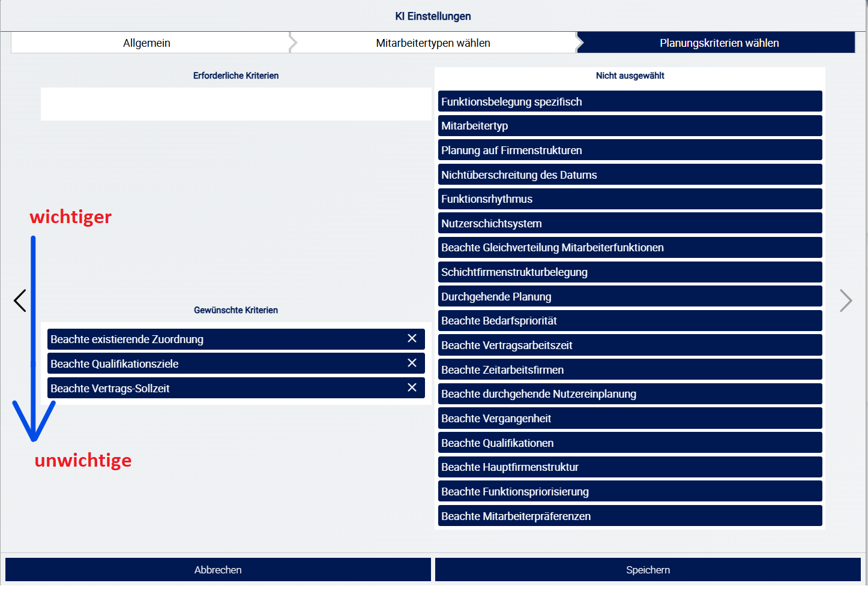Image resolution: width=868 pixels, height=589 pixels.
Task: Select 'Funktionsbelegung spezifisch' criterion
Action: pos(630,101)
